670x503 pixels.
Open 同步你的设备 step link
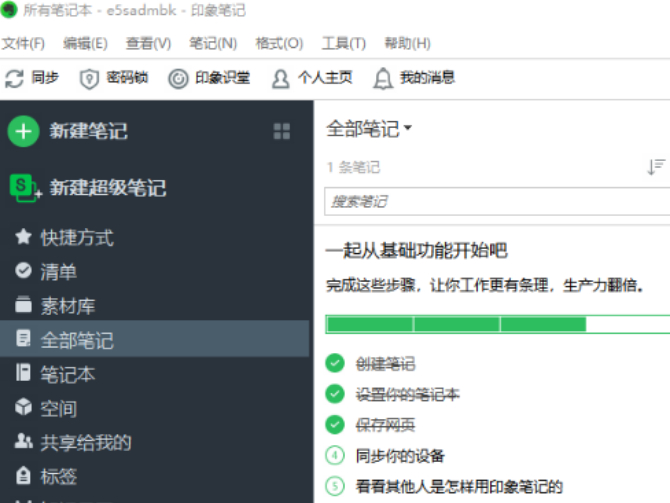[x=400, y=456]
